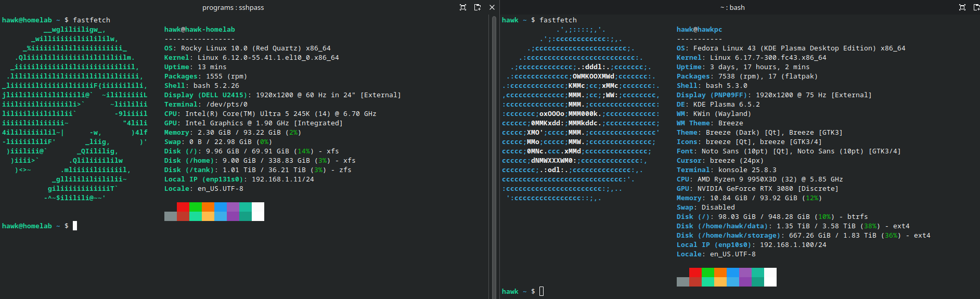Pick the orange swatch in the Fedora pane
Image resolution: width=980 pixels, height=299 pixels.
point(720,272)
